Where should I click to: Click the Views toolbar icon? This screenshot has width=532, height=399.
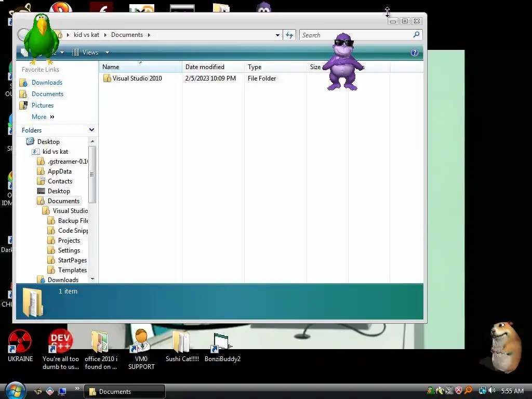[76, 52]
